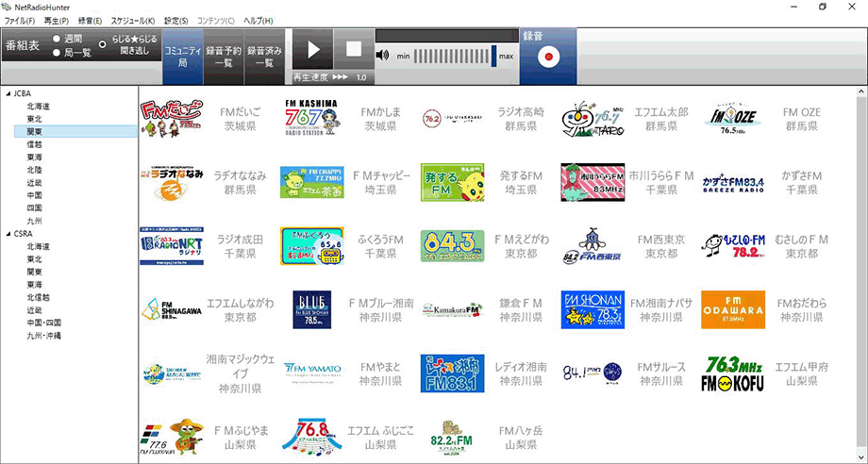Open the 再生(P) menu
This screenshot has width=868, height=464.
pos(57,21)
